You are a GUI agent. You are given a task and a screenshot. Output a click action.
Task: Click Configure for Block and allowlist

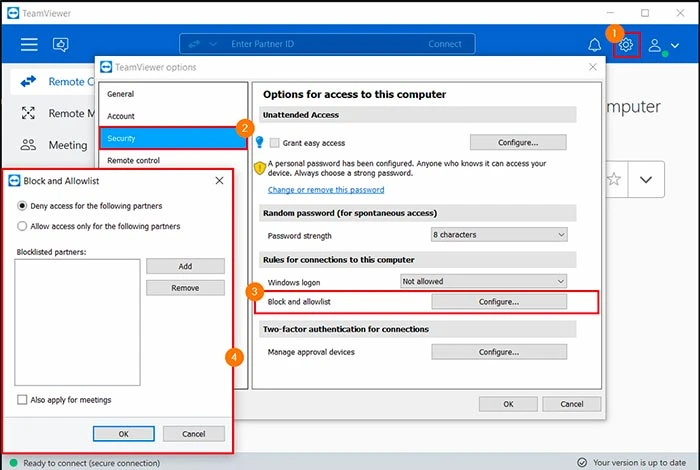point(499,302)
